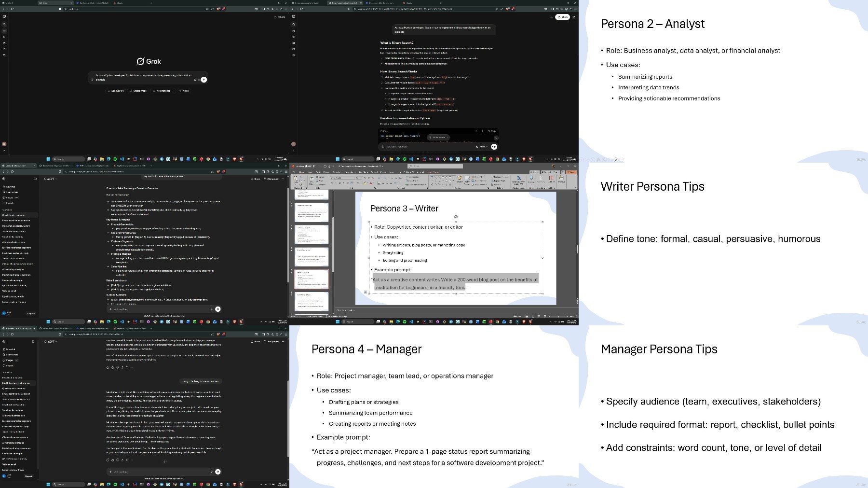The height and width of the screenshot is (488, 868).
Task: Open DeepSearch on the Grok home screen
Action: tap(116, 91)
